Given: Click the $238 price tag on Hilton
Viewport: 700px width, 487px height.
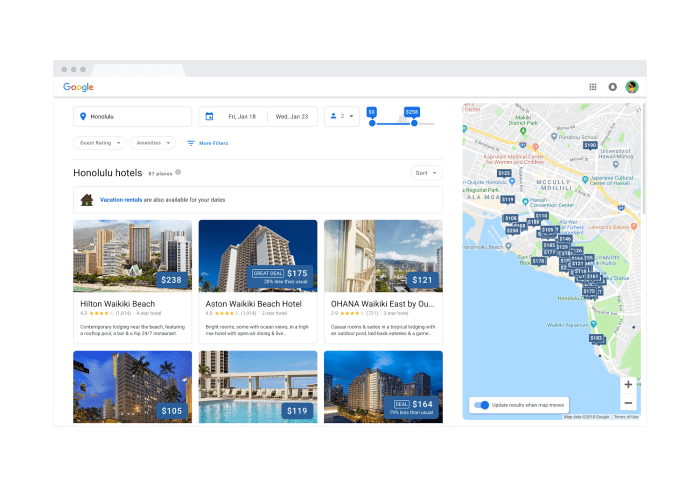Looking at the screenshot, I should click(x=171, y=280).
